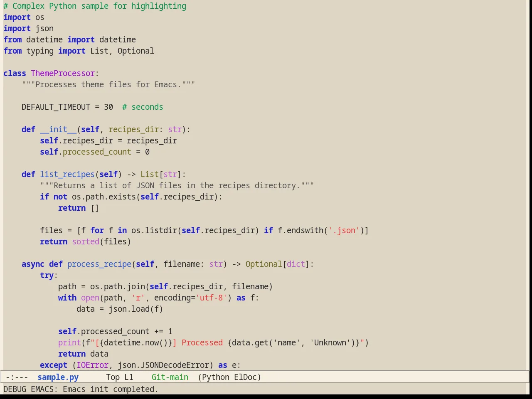Viewport: 532px width, 399px height.
Task: Click the 'from datetime import datetime' line
Action: 69,39
